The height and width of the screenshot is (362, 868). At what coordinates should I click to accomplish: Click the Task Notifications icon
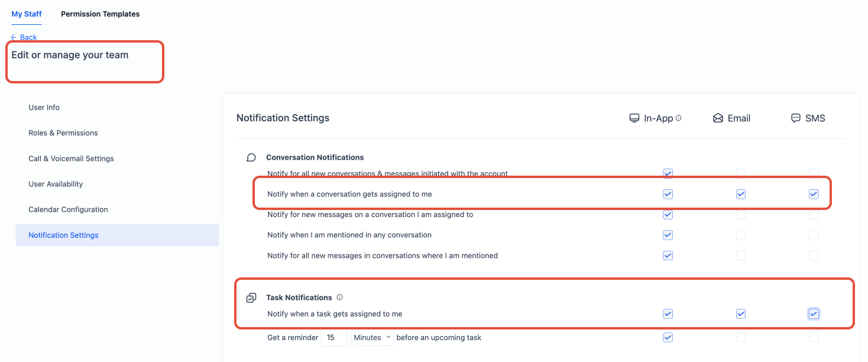[251, 298]
